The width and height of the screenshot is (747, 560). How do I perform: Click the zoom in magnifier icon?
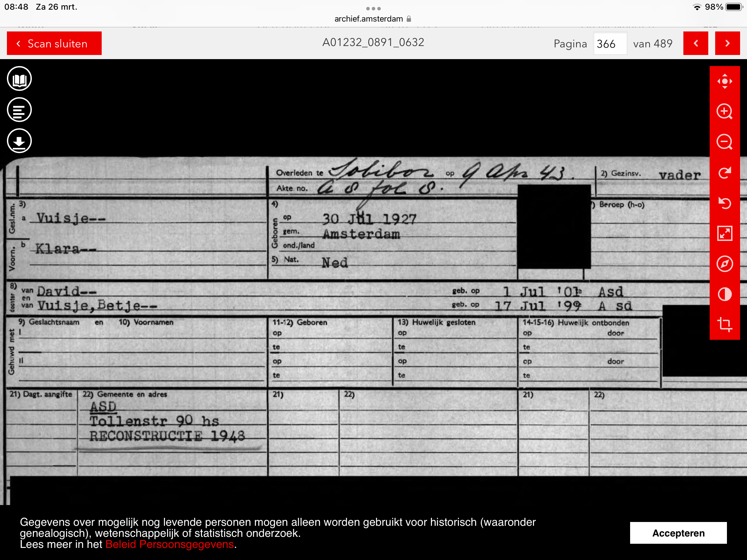(725, 111)
